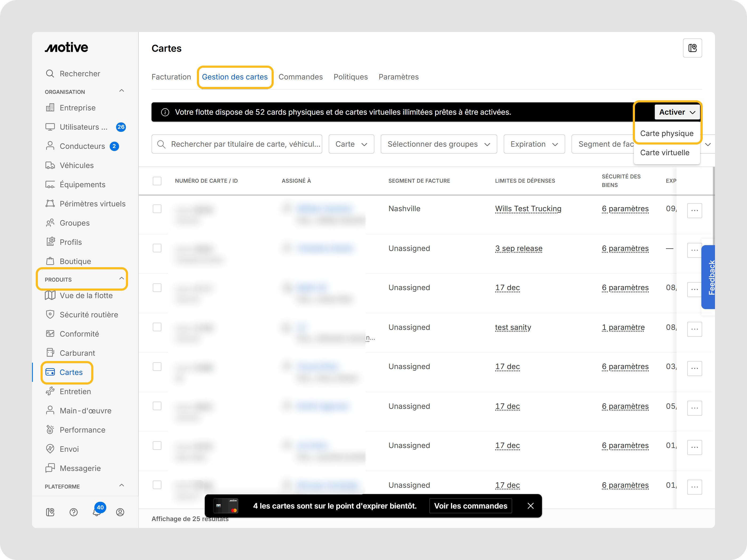747x560 pixels.
Task: Open Envoi in the sidebar
Action: pyautogui.click(x=62, y=449)
